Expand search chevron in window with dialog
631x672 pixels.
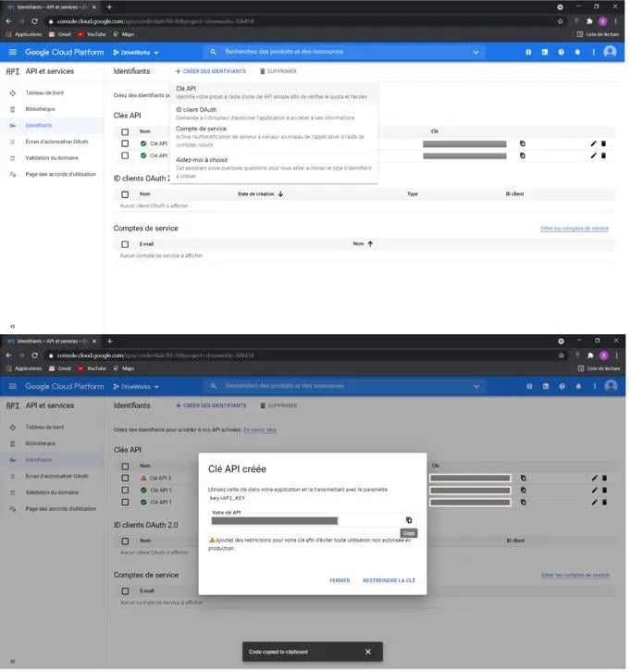tap(476, 386)
